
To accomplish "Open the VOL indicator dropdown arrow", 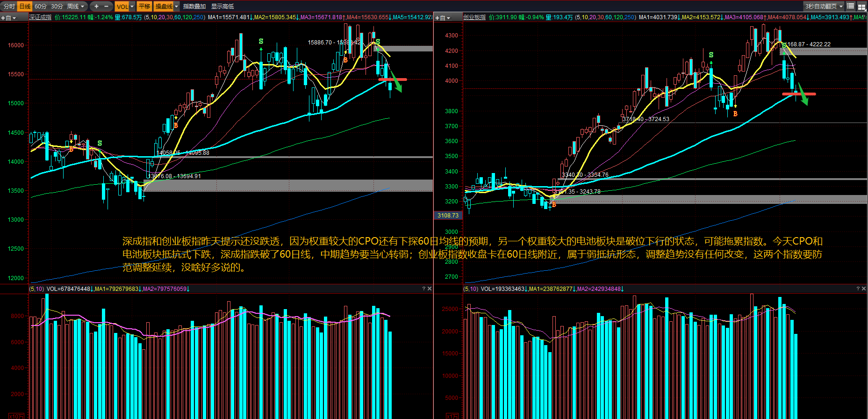I will click(132, 6).
